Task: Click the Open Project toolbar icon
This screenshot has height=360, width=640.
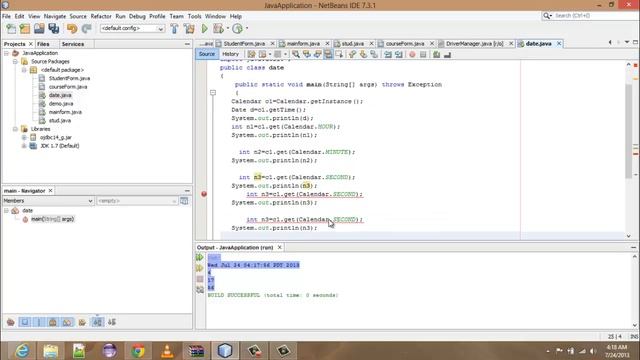Action: [39, 29]
